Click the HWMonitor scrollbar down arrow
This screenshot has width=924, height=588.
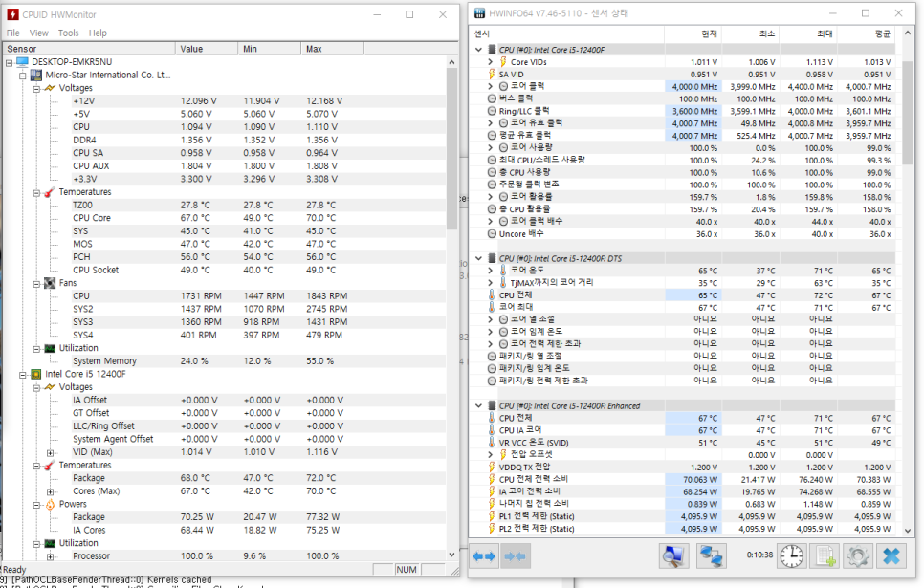click(x=452, y=555)
